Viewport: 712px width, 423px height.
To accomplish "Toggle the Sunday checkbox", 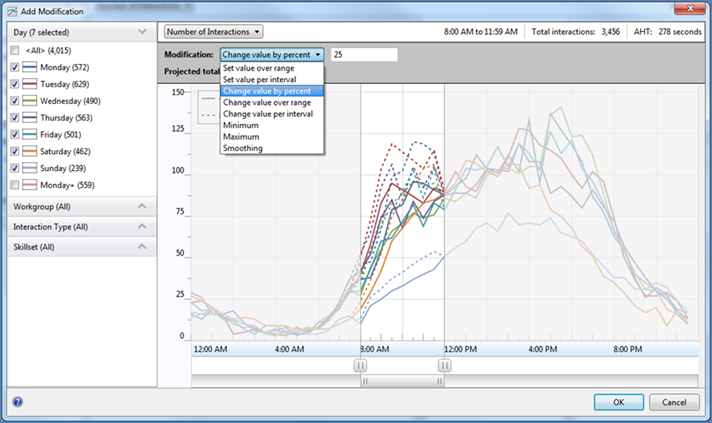I will tap(15, 168).
